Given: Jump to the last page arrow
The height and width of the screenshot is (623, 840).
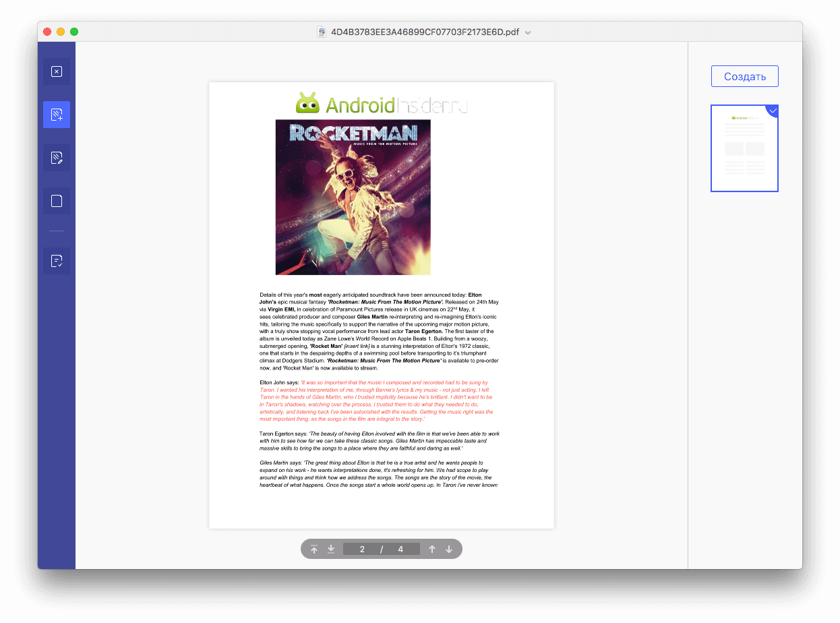Looking at the screenshot, I should (x=331, y=549).
